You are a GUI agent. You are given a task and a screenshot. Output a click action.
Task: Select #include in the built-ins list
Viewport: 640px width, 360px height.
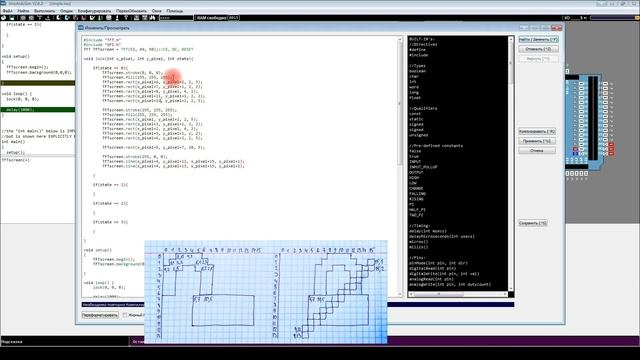[418, 55]
